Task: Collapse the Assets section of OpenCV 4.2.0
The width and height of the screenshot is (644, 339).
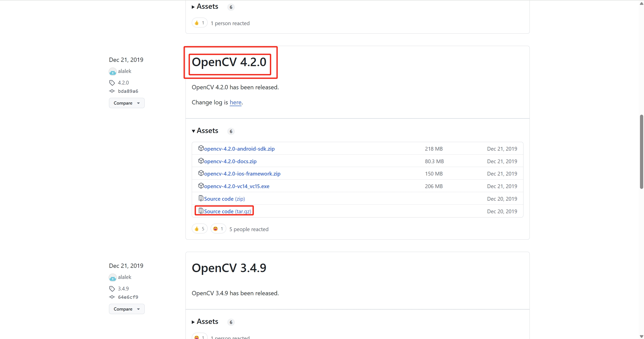Action: point(205,131)
